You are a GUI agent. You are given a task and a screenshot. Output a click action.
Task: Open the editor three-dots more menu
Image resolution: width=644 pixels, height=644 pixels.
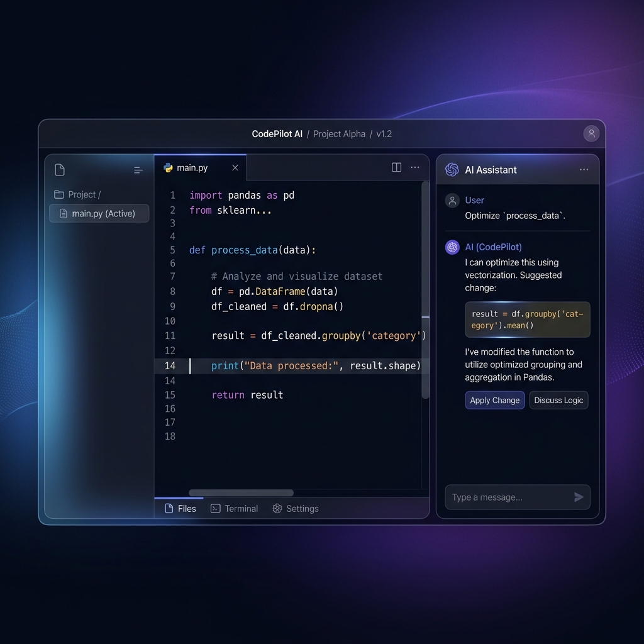[x=415, y=167]
